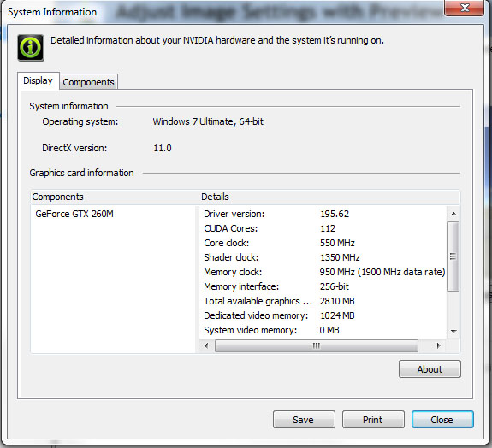The height and width of the screenshot is (448, 492).
Task: Click the Dedicated video memory: label
Action: 256,315
